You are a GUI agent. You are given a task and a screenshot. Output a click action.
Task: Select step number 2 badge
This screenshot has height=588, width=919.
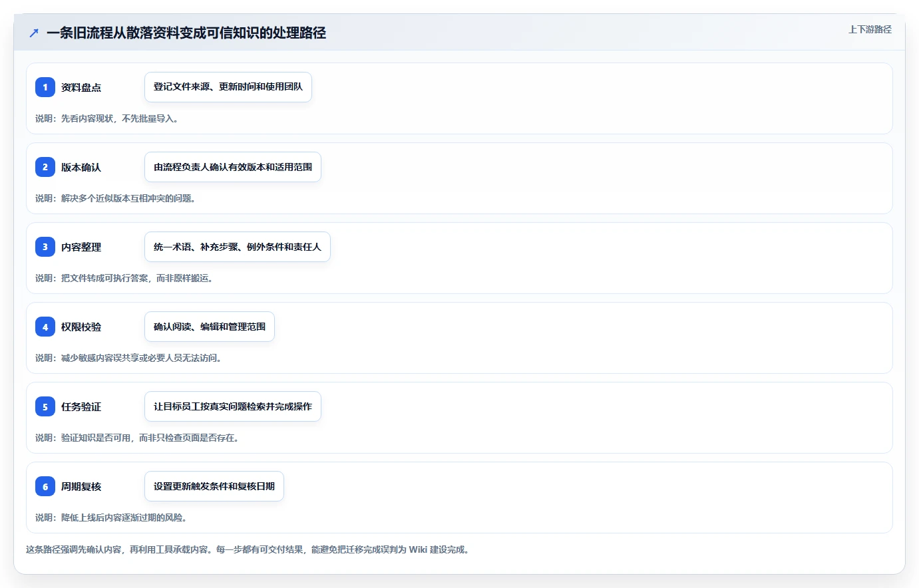(x=45, y=167)
